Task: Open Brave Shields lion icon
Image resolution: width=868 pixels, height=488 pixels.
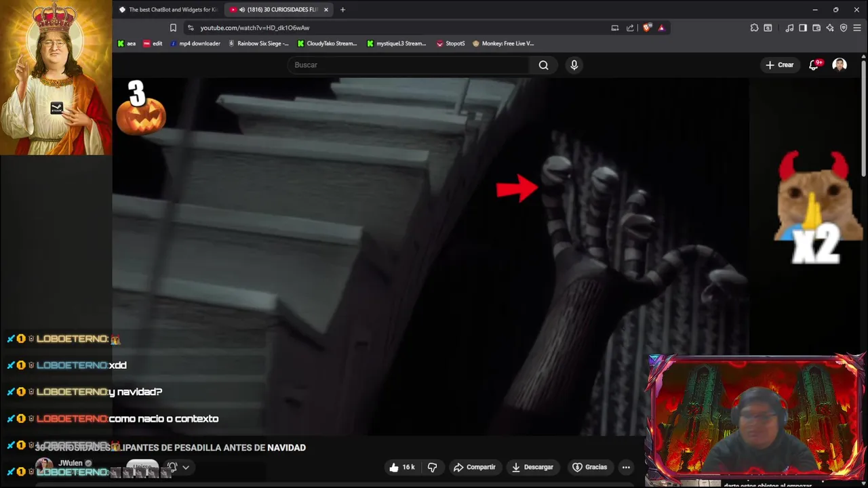Action: pyautogui.click(x=647, y=28)
